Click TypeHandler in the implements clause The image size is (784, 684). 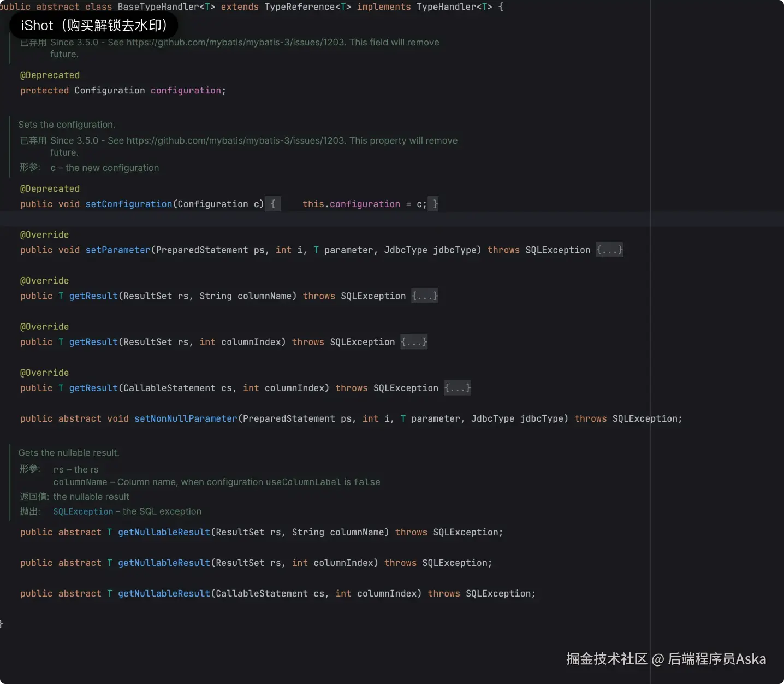pos(447,7)
